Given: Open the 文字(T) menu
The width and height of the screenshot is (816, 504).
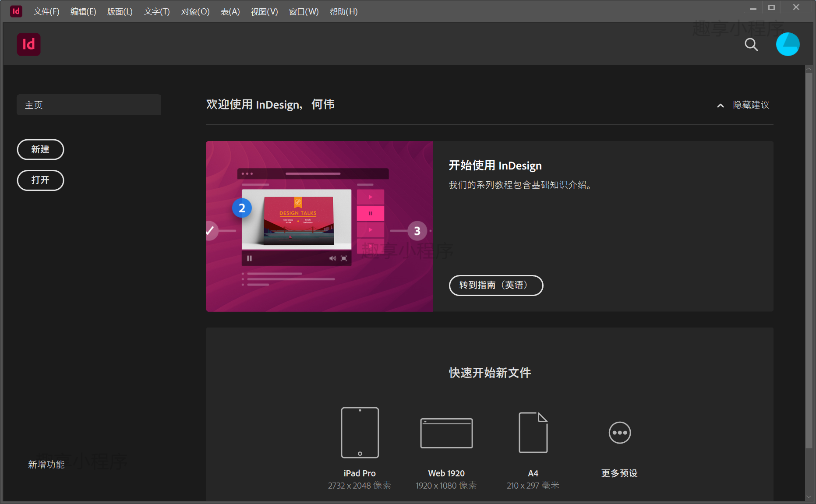Looking at the screenshot, I should 157,11.
